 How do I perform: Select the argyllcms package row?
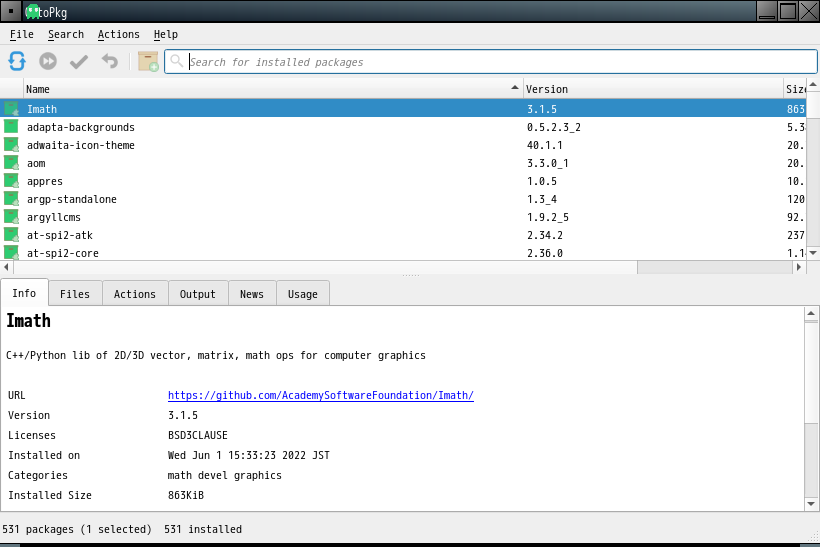coord(403,217)
